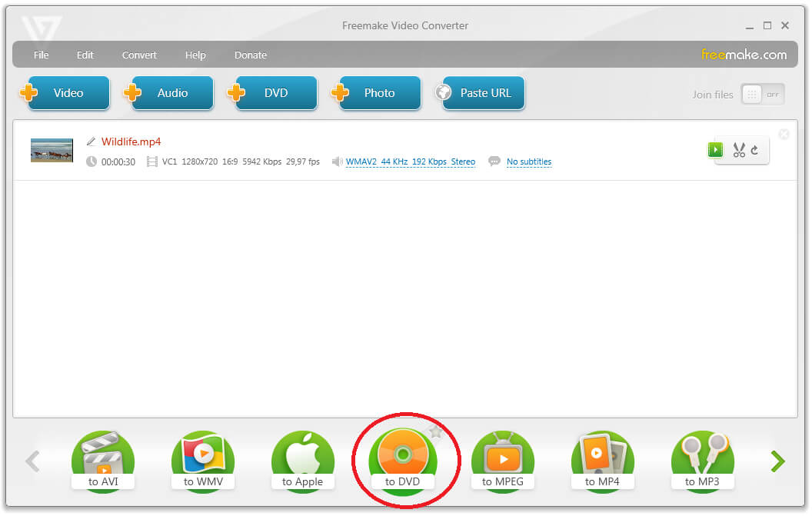Viewport: 812px width, 516px height.
Task: Select the 'to MPEG' conversion icon
Action: point(503,458)
